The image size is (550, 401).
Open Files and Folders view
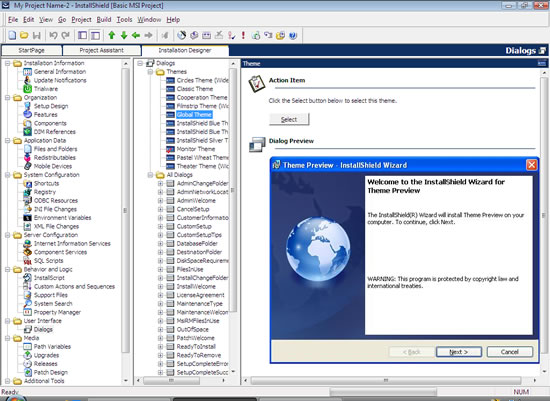point(55,149)
